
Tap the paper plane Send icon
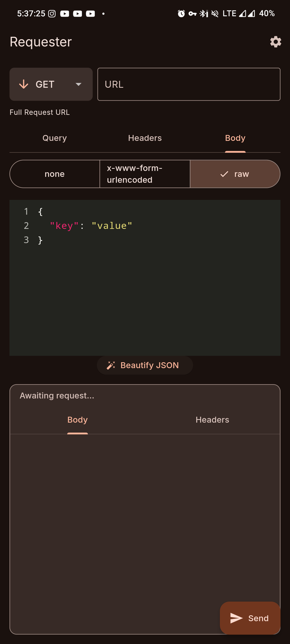[236, 618]
